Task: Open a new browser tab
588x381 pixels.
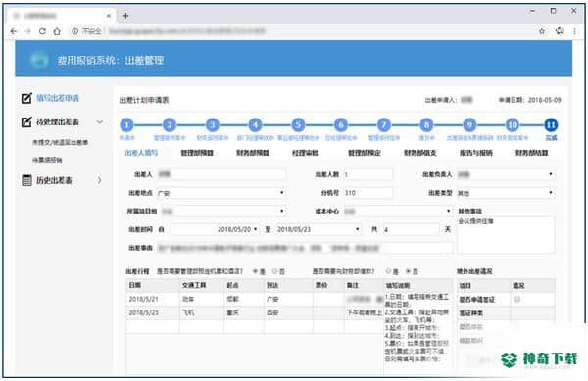Action: point(126,16)
